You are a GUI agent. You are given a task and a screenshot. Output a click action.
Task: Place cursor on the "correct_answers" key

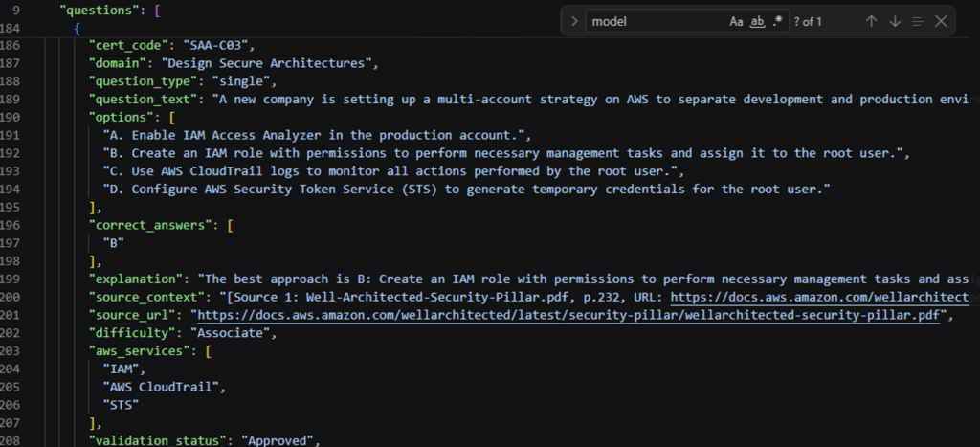point(150,225)
